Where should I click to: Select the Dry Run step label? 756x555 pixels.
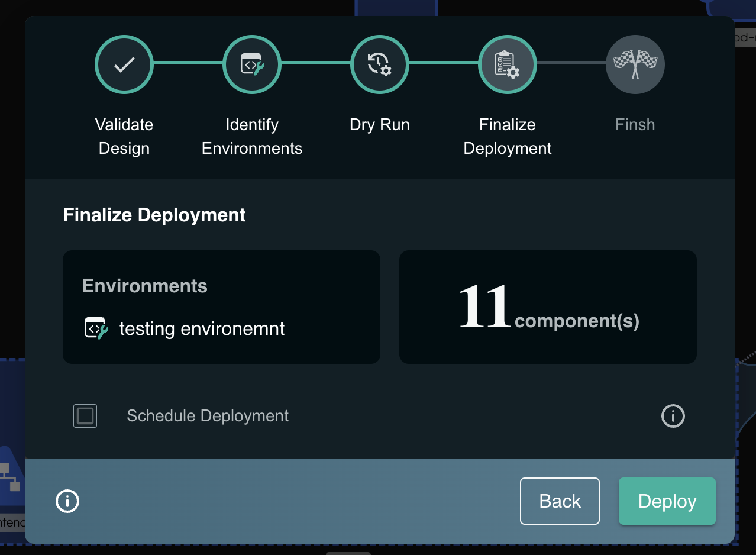379,124
